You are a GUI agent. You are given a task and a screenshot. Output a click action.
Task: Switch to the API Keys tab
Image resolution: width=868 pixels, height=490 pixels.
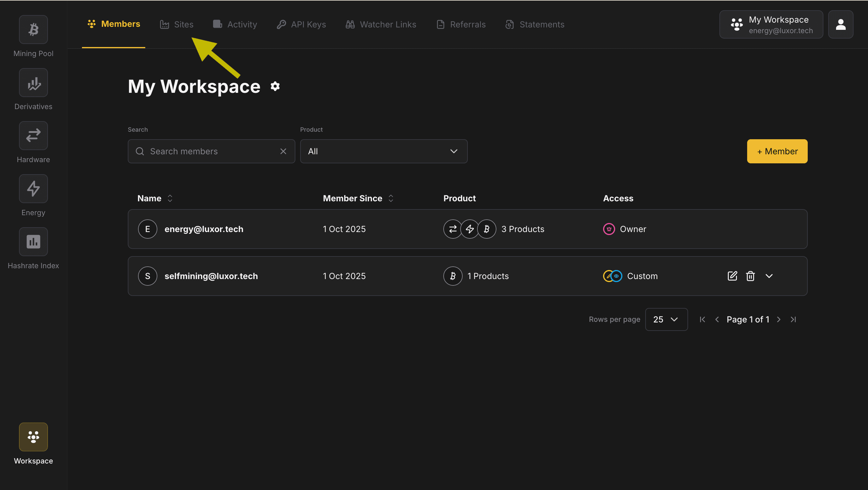(x=301, y=25)
